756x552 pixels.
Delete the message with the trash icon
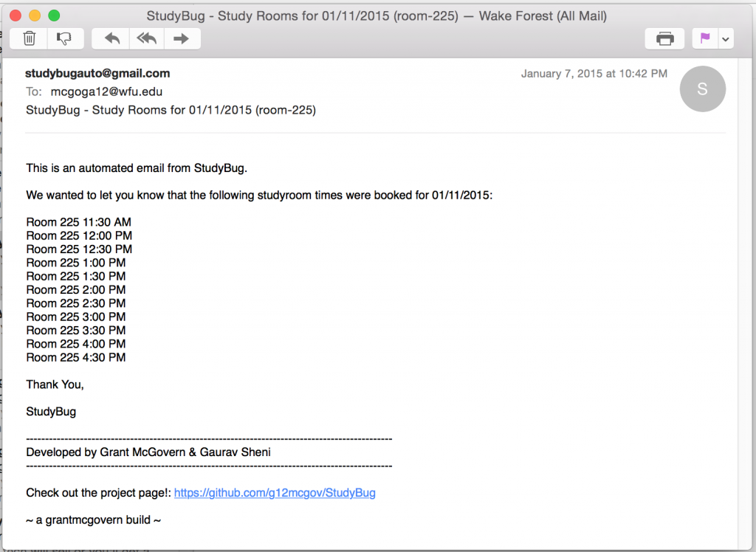(29, 38)
